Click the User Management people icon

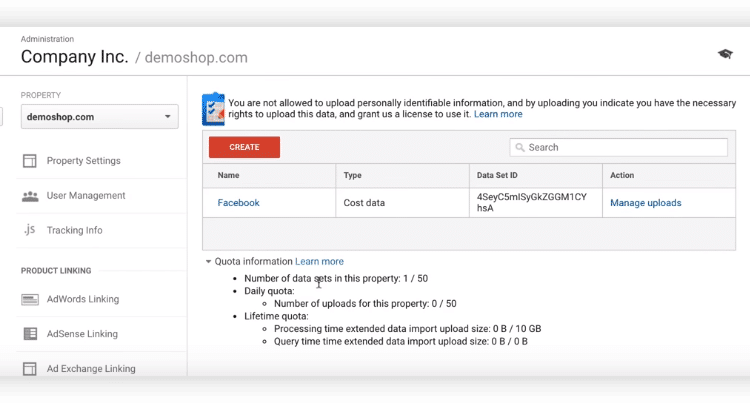coord(30,196)
